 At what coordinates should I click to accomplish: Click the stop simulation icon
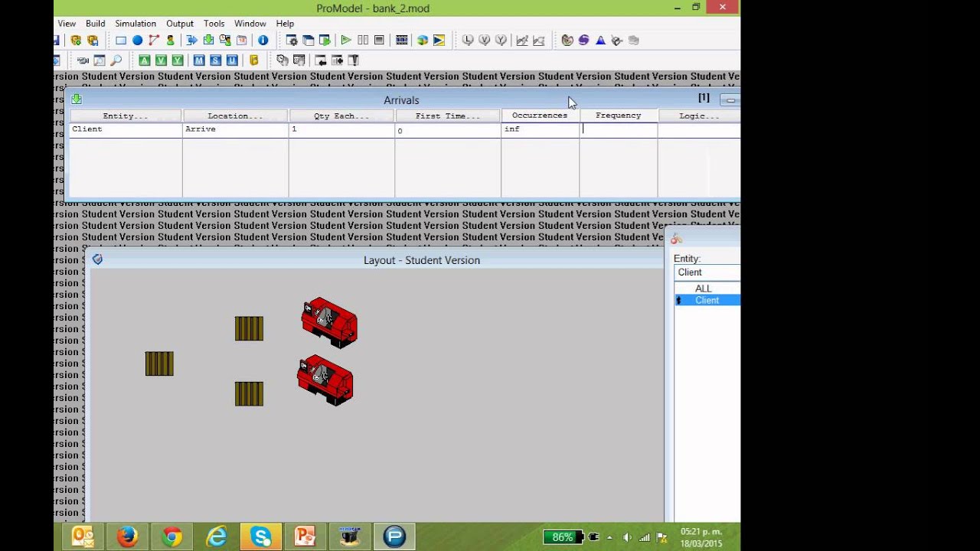(379, 41)
